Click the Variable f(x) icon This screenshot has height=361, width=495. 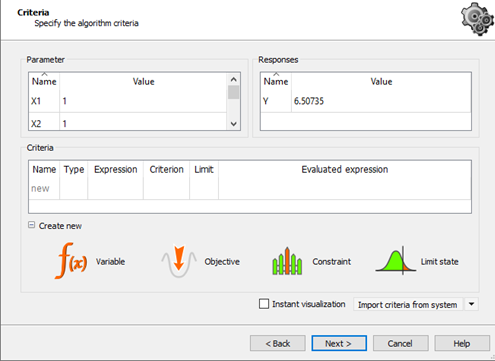(x=71, y=261)
